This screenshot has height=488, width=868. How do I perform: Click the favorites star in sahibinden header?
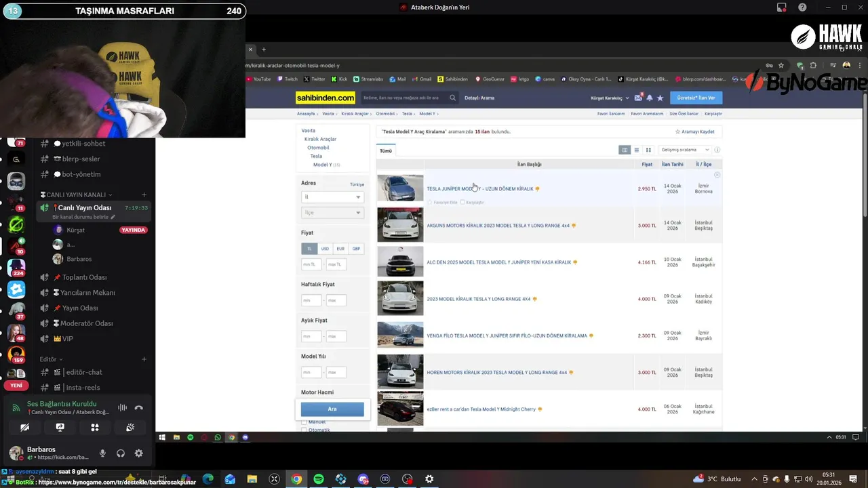(x=660, y=98)
